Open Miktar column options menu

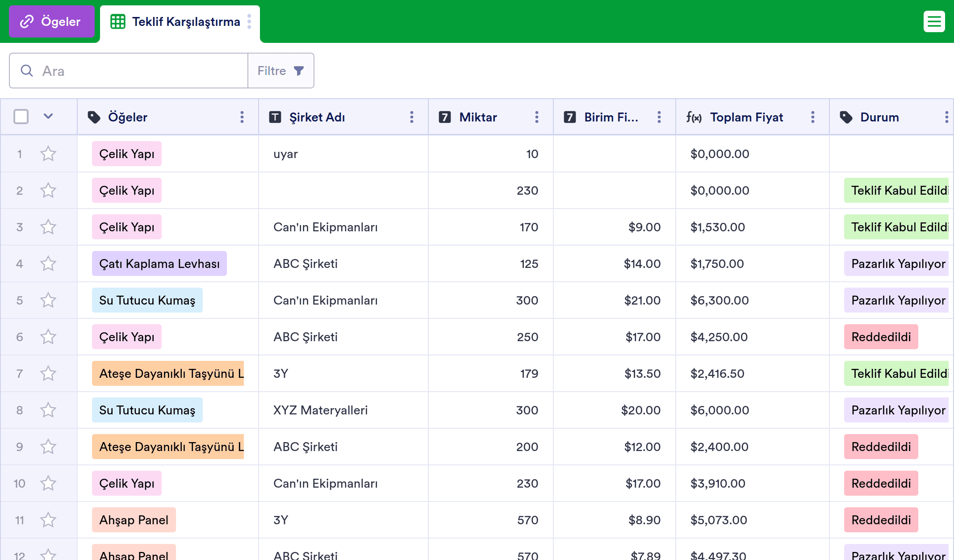click(537, 117)
